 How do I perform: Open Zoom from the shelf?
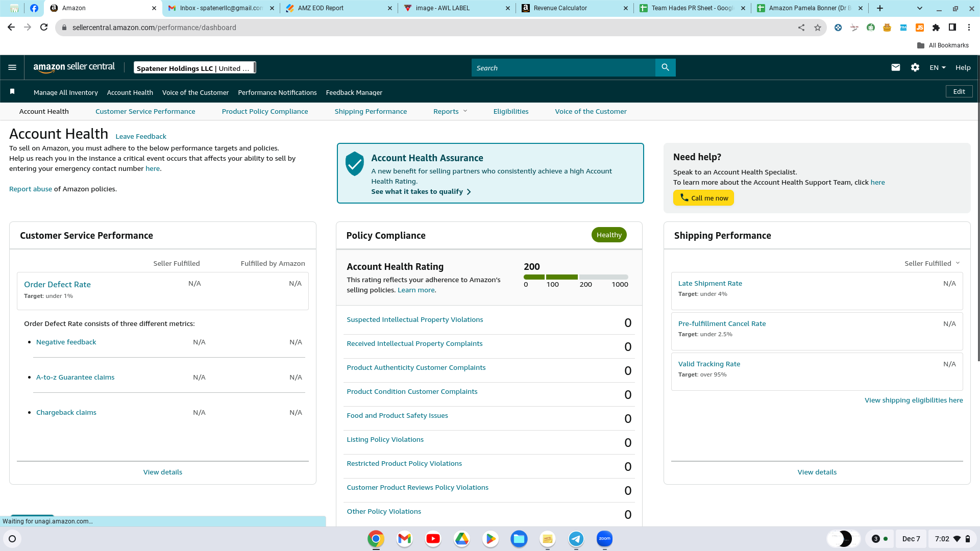coord(605,539)
